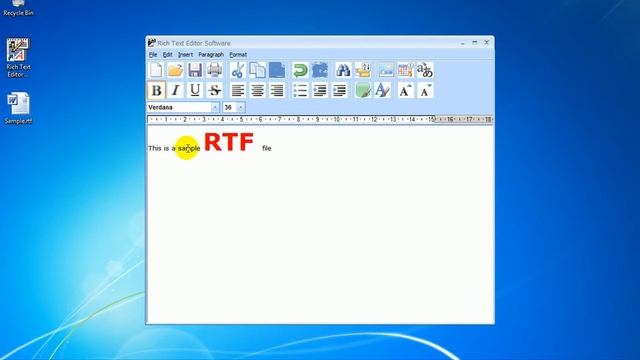Align paragraph to the left

(x=238, y=91)
